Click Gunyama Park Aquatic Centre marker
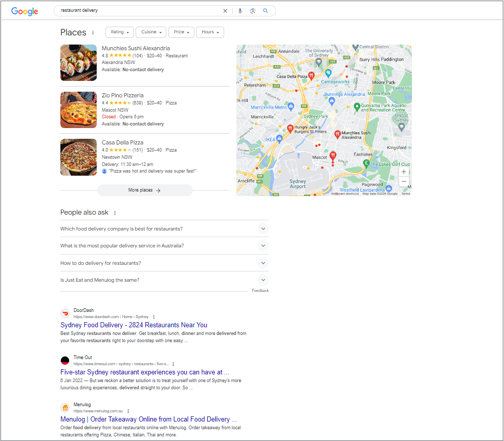 coord(357,107)
